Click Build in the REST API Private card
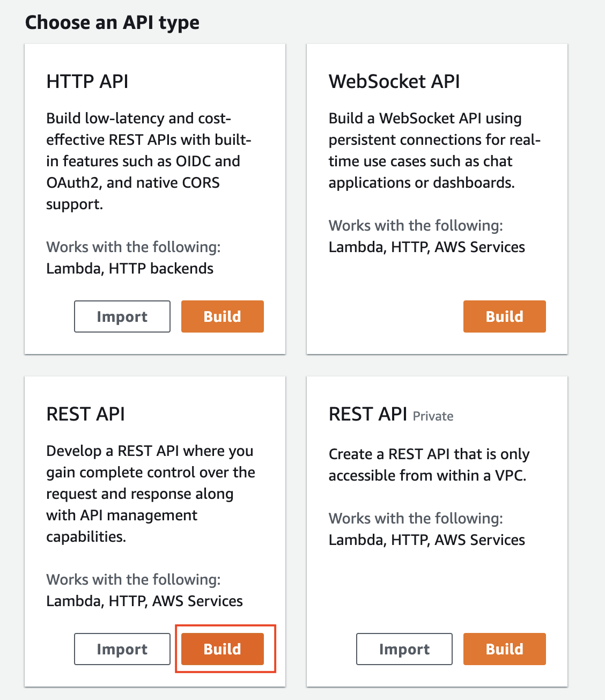605x700 pixels. [x=504, y=649]
